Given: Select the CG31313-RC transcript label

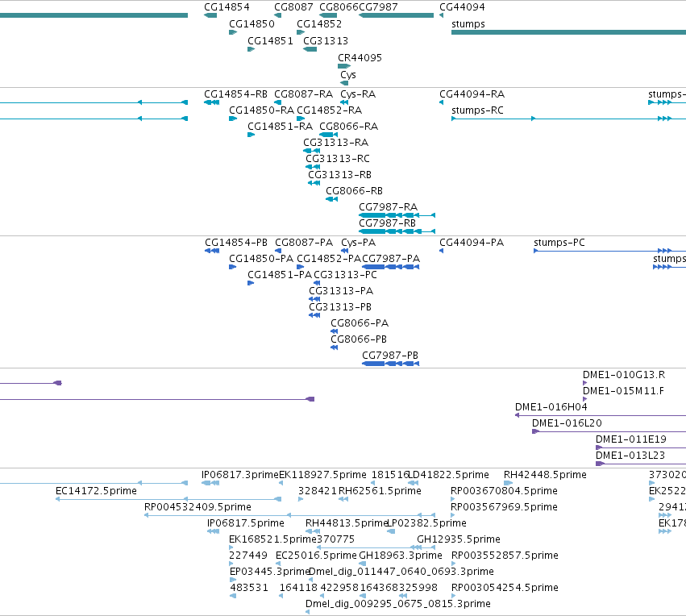Looking at the screenshot, I should coord(337,159).
